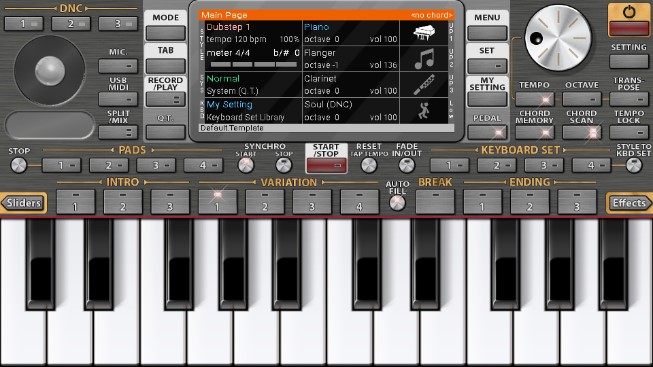
Task: Adjust the large silver value dial
Action: click(558, 38)
